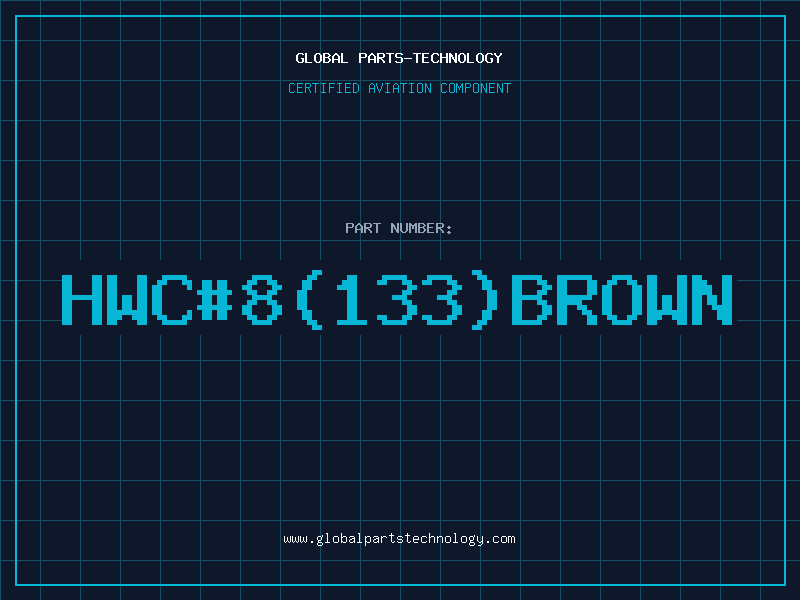Screen dimensions: 800x600
Task: Click the word CERTIFIED in the subtitle
Action: pos(324,88)
